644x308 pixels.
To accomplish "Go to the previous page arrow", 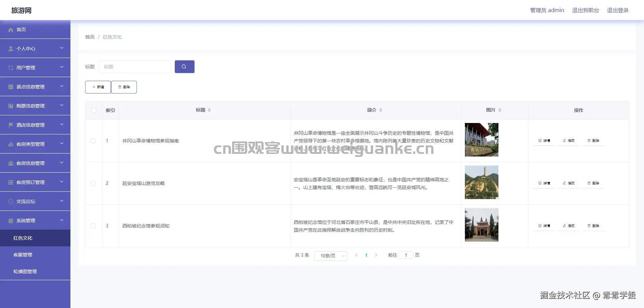I will [357, 255].
